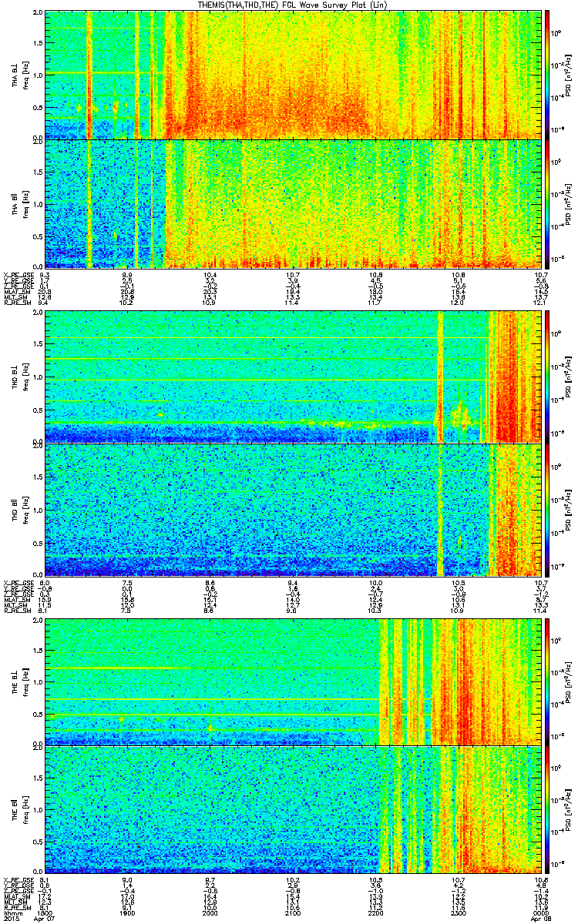Click the 'THA BL freq [Hz]' axis label

pyautogui.click(x=20, y=75)
